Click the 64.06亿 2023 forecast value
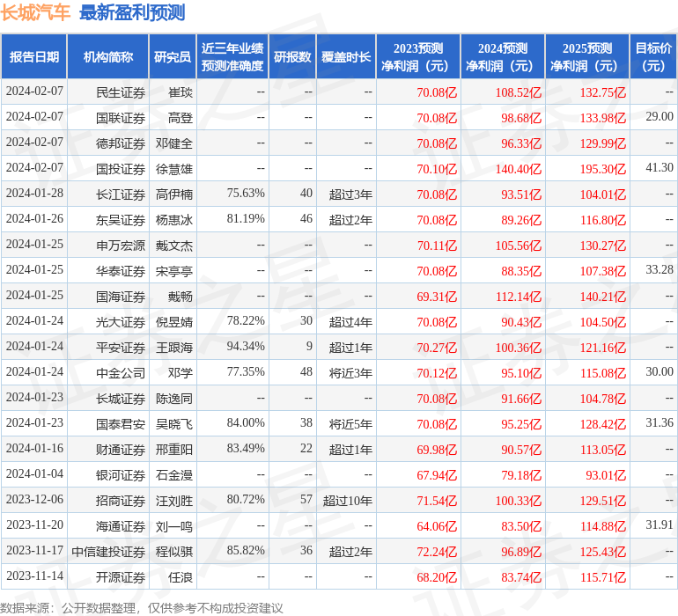This screenshot has height=616, width=678. tap(437, 526)
